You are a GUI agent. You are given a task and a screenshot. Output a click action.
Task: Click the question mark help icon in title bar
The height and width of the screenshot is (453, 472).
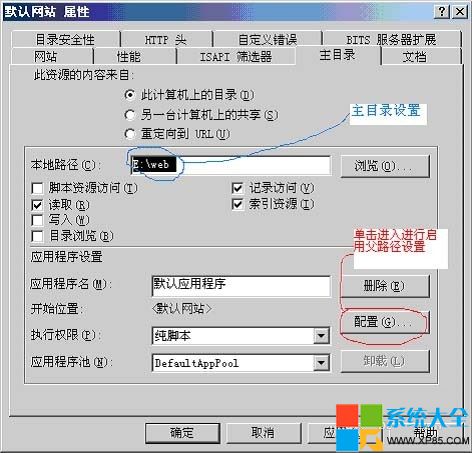point(442,12)
